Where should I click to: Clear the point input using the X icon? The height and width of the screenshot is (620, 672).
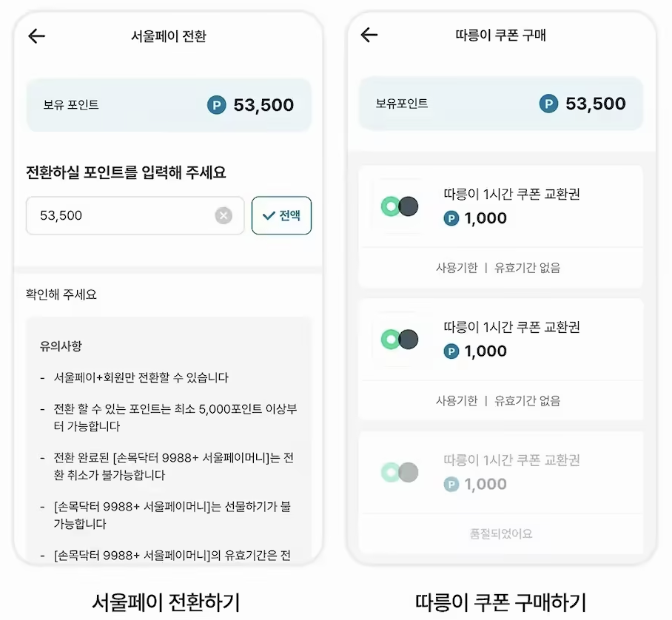(224, 215)
